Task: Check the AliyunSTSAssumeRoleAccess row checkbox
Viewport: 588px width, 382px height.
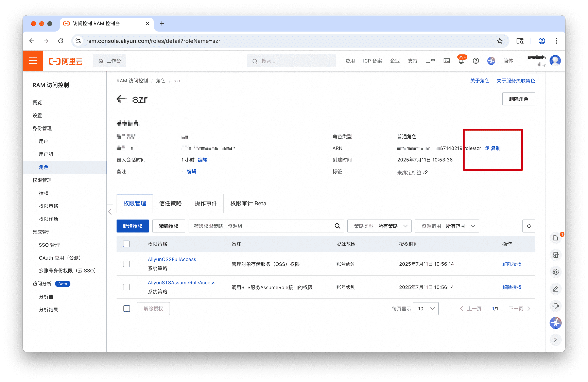Action: pyautogui.click(x=126, y=287)
